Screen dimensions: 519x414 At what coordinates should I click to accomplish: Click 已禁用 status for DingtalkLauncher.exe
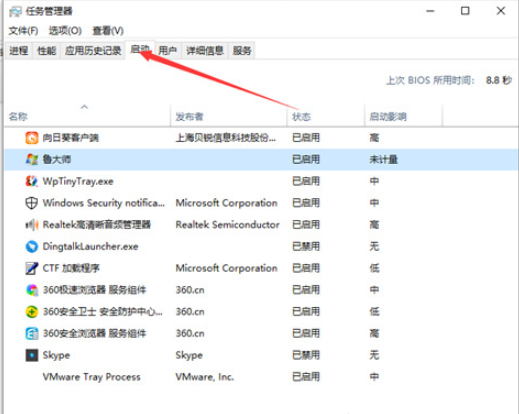coord(306,246)
